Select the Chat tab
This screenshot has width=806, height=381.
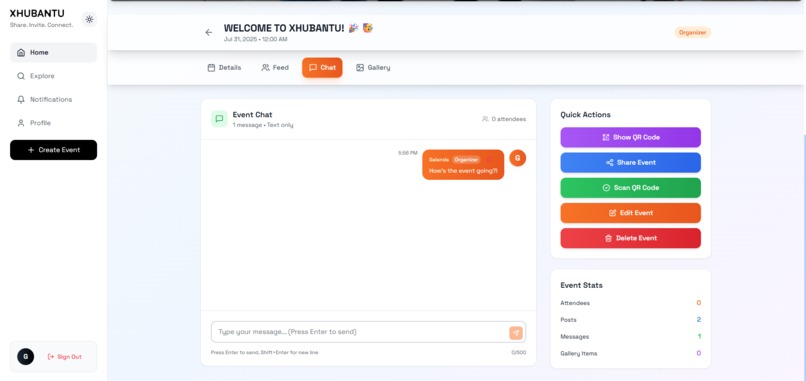[322, 67]
